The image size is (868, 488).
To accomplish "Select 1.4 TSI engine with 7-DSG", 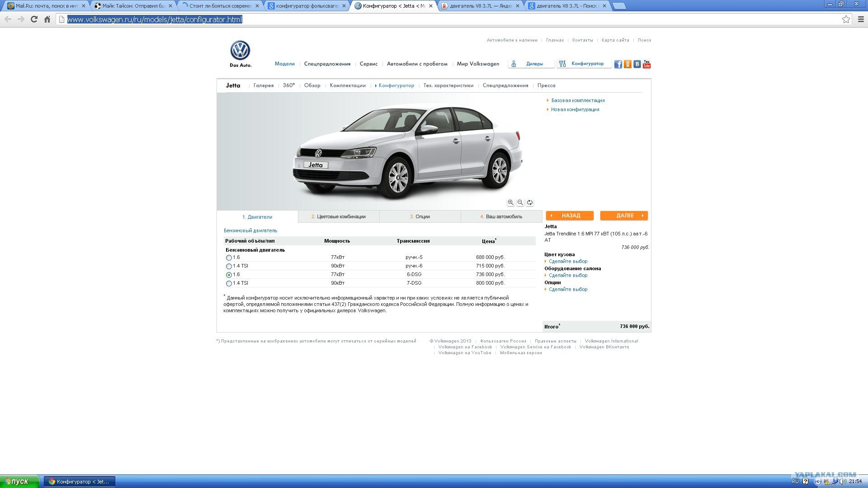I will click(x=229, y=283).
